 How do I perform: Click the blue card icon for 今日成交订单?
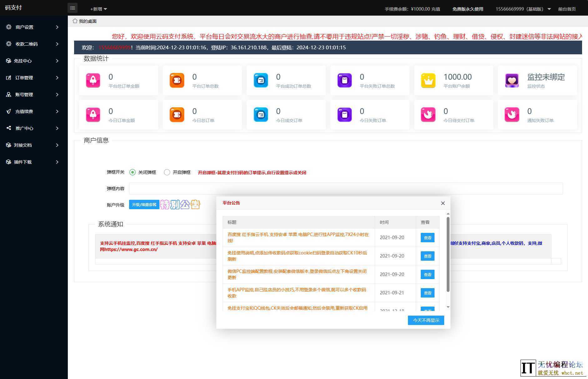261,115
